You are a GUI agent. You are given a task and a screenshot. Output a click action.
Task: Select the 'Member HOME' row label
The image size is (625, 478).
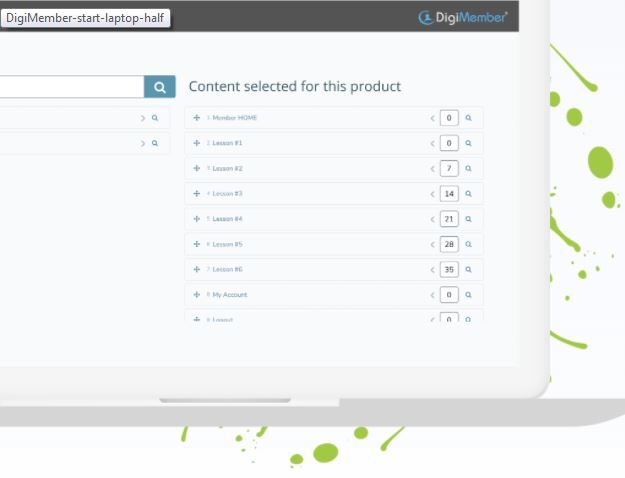(234, 118)
